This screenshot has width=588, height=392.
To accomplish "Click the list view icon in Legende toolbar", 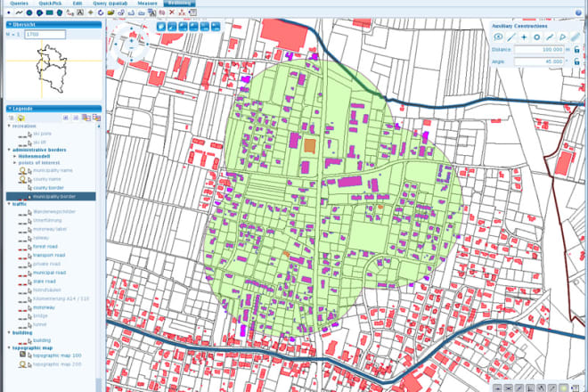I will coord(12,118).
